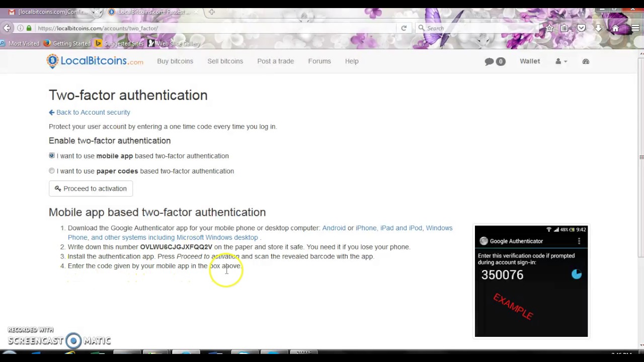The image size is (644, 362).
Task: Open Help menu item
Action: pyautogui.click(x=352, y=61)
